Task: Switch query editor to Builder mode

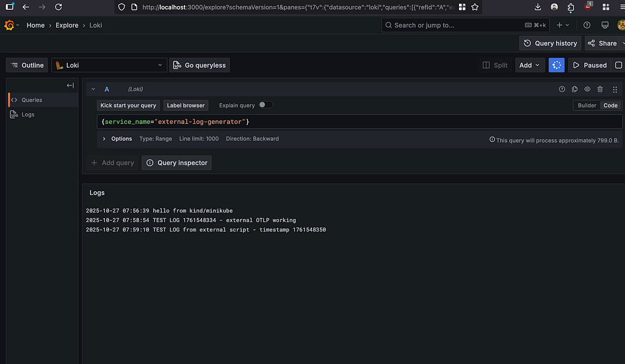Action: point(587,105)
